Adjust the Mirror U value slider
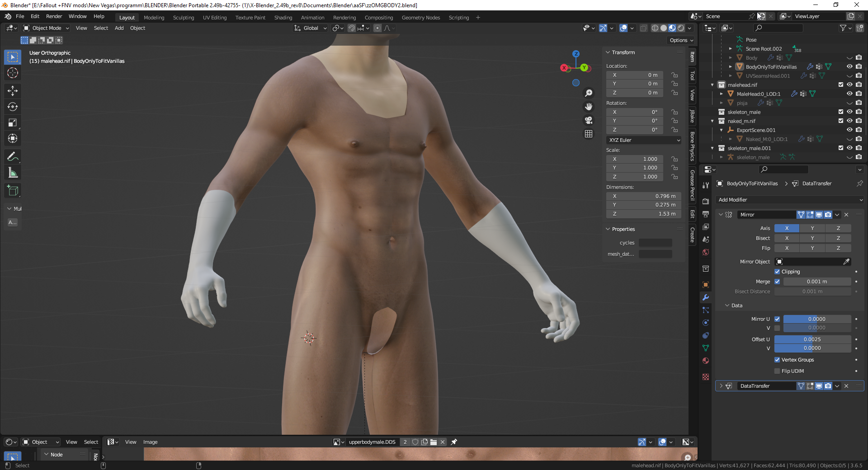This screenshot has width=868, height=470. tap(817, 319)
